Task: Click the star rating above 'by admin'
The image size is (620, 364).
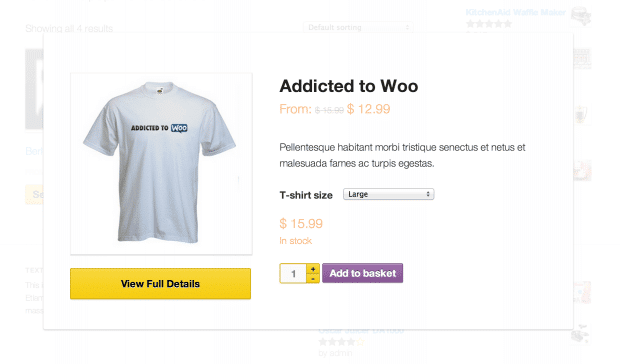Action: click(341, 341)
